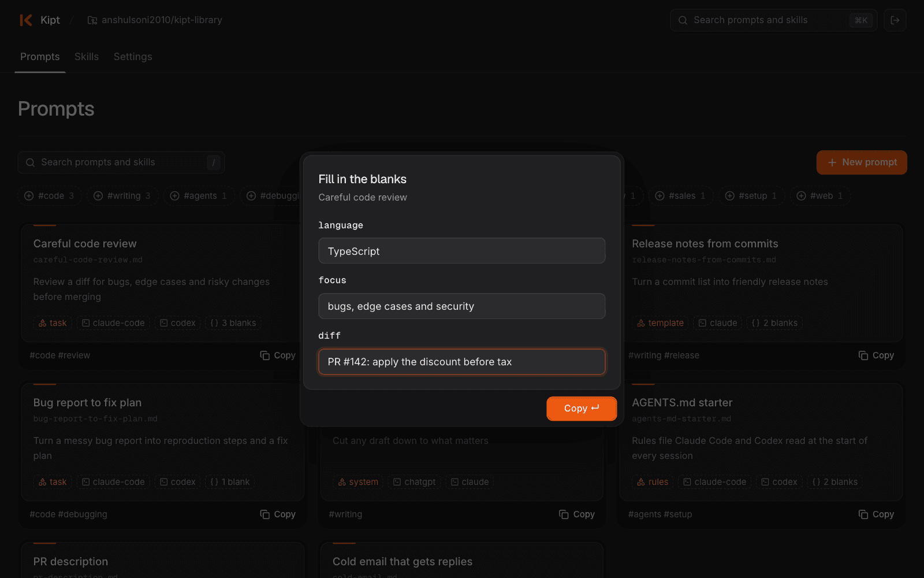Click the chatgpt tag on the system prompt card
Image resolution: width=924 pixels, height=578 pixels.
[x=414, y=482]
